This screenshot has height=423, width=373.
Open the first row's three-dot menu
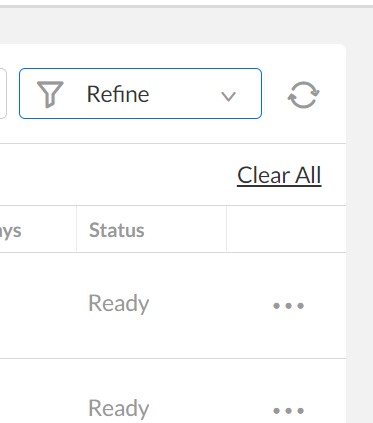(288, 305)
